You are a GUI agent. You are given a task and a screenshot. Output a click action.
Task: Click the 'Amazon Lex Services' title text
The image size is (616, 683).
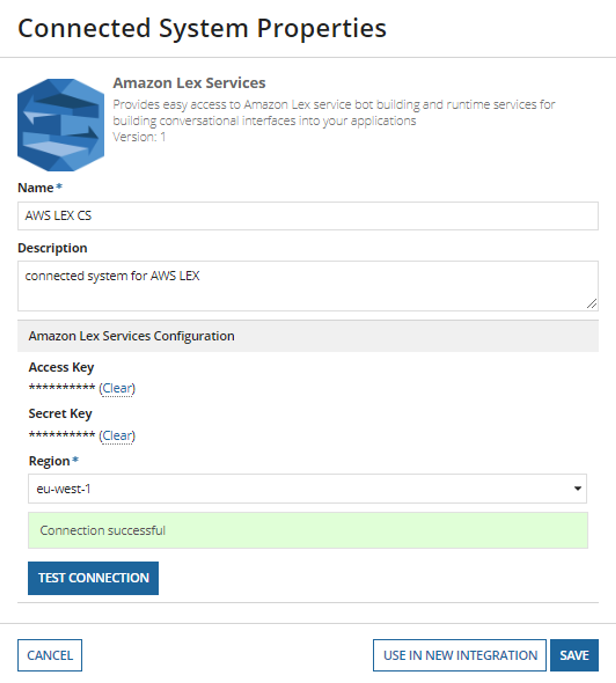189,83
